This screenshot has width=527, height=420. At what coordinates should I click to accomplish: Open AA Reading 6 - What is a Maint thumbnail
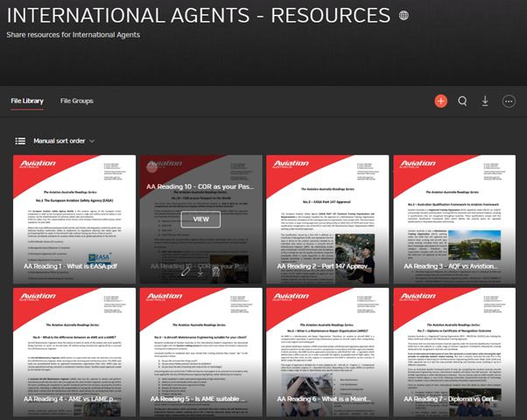327,352
